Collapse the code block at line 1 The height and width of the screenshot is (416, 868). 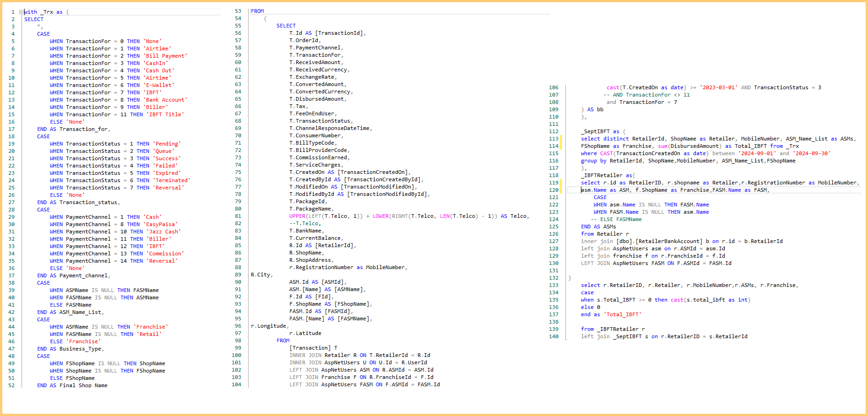pos(21,12)
